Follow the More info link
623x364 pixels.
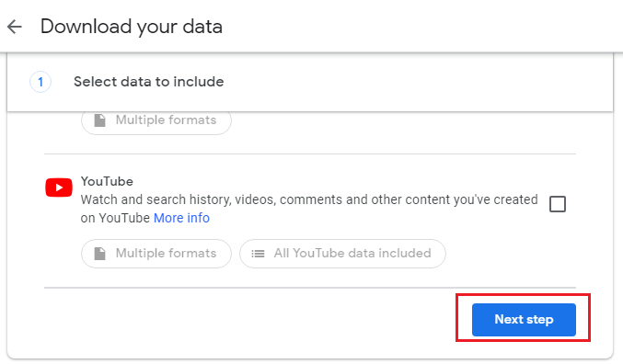(181, 218)
